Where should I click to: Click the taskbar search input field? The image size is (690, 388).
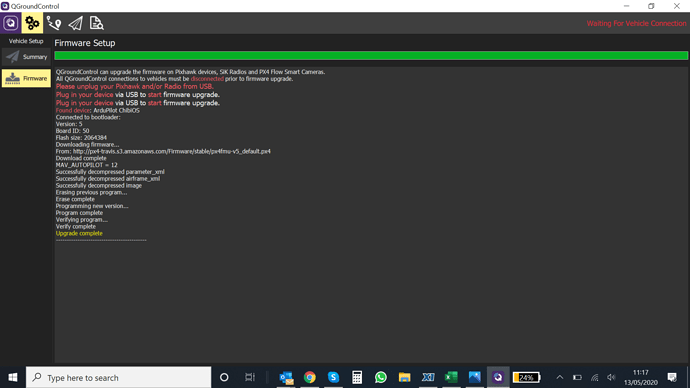118,377
